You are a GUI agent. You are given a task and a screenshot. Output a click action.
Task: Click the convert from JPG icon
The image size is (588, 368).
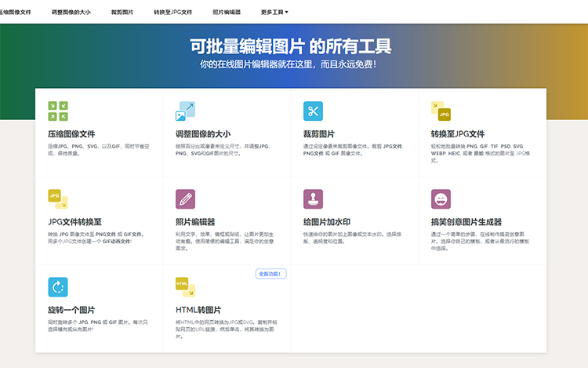click(x=58, y=199)
